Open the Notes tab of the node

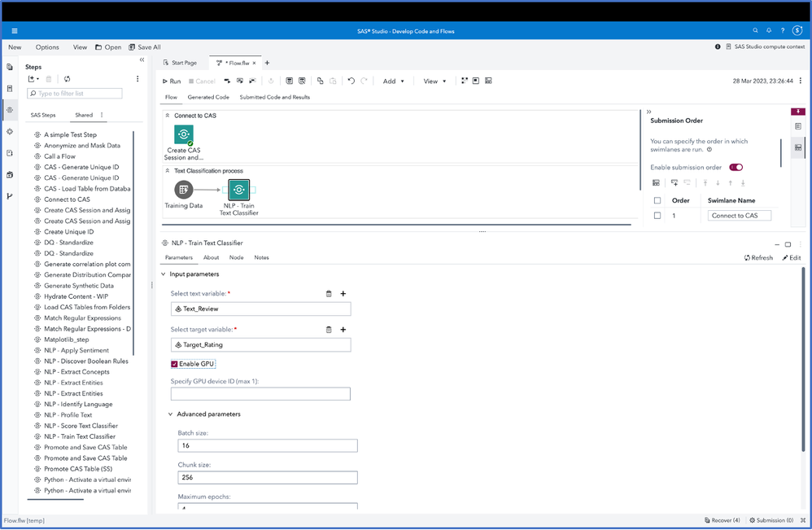coord(261,257)
